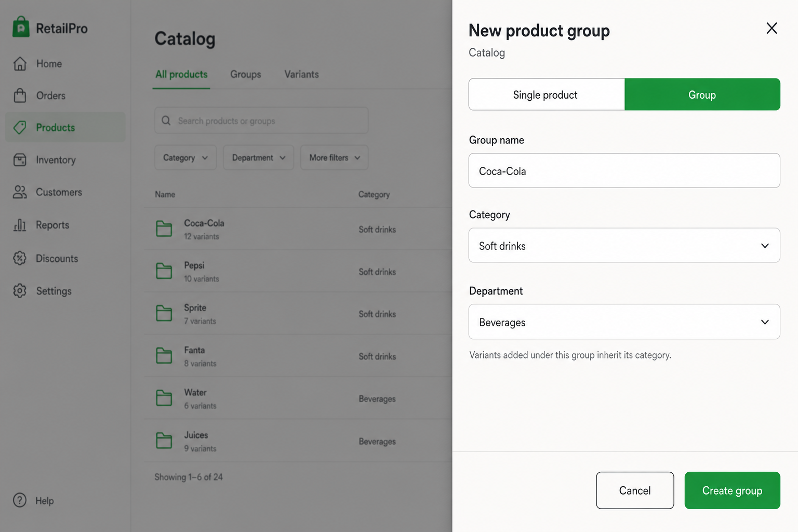798x532 pixels.
Task: Click the Create group button
Action: tap(732, 490)
